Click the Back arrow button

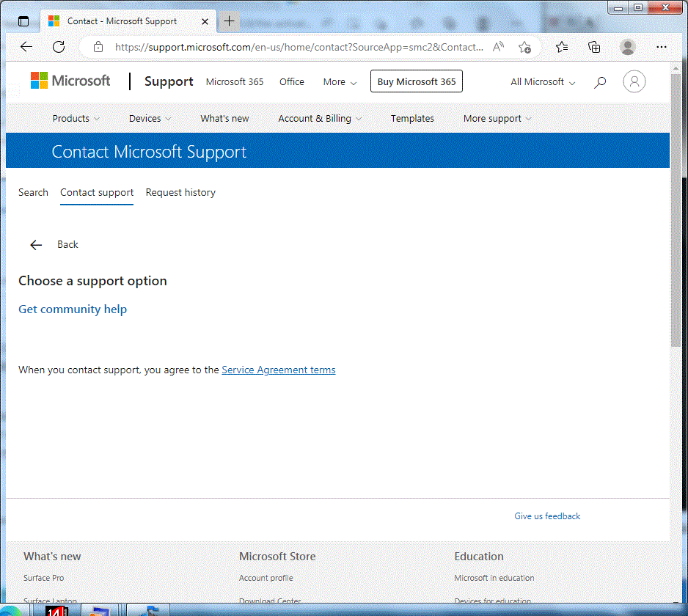click(36, 245)
